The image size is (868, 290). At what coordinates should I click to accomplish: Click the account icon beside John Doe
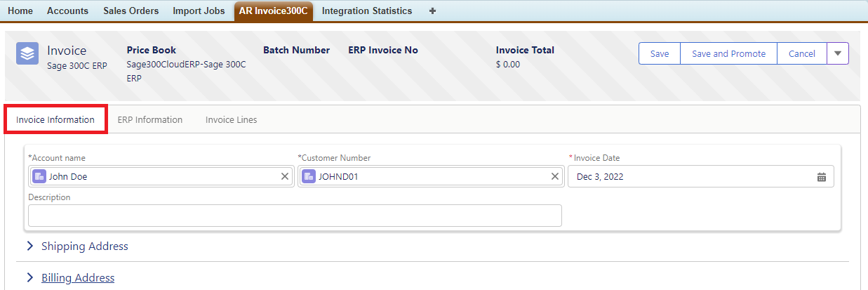coord(39,177)
